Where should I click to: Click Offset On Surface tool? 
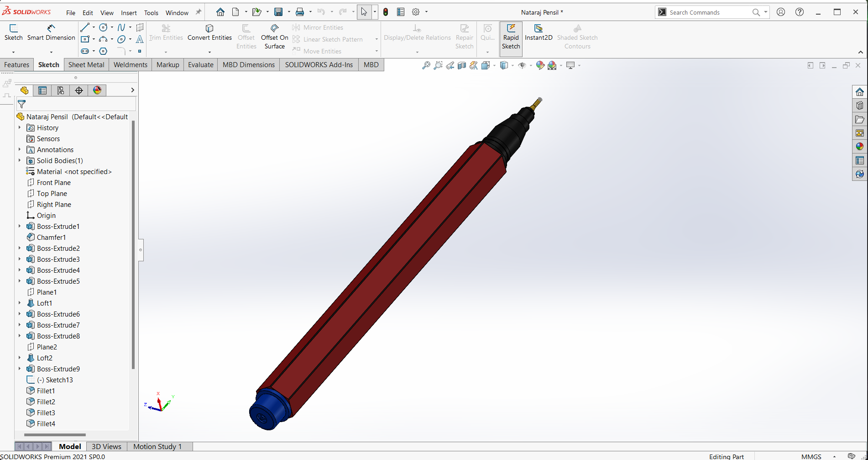point(274,37)
